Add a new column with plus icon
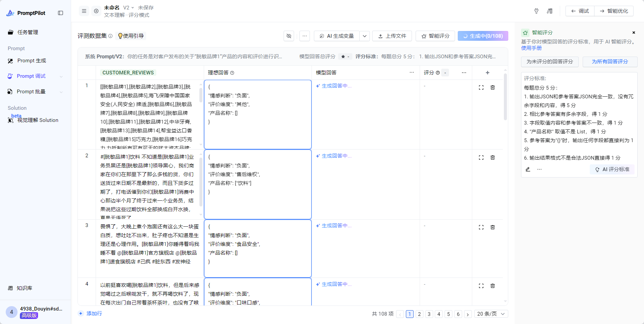 click(x=487, y=72)
